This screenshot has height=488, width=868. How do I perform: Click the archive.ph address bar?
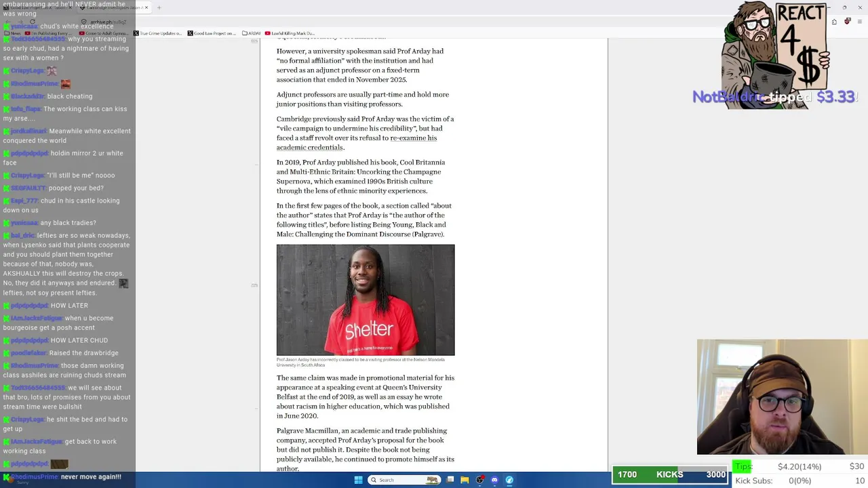[108, 22]
